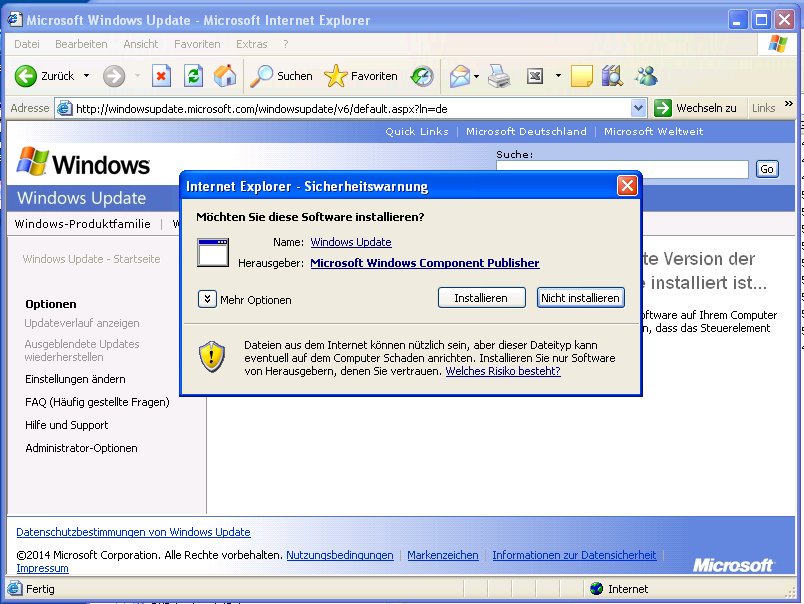Open the Quick Links link
Viewport: 804px width, 604px height.
[417, 131]
